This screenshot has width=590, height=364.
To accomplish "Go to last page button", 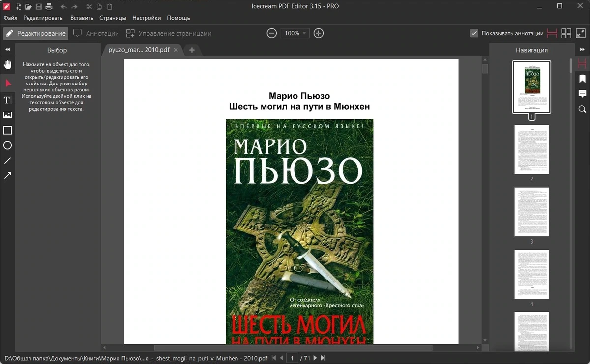I will click(322, 358).
